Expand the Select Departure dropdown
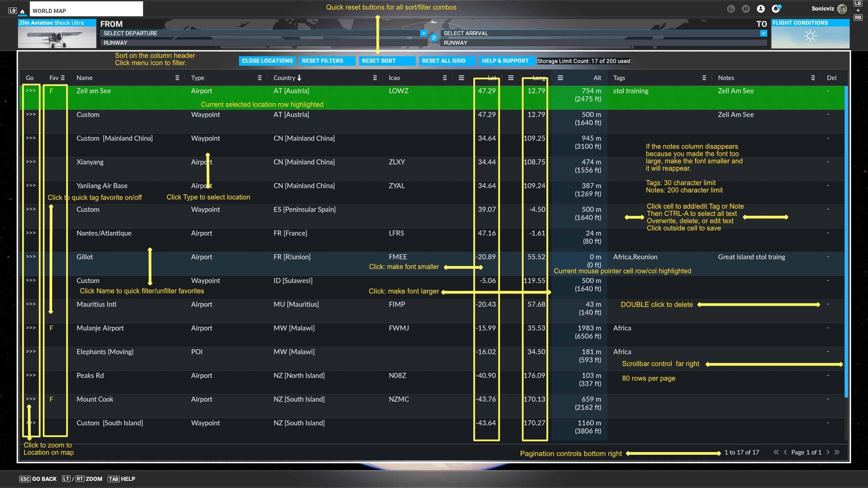868x488 pixels. pyautogui.click(x=423, y=33)
